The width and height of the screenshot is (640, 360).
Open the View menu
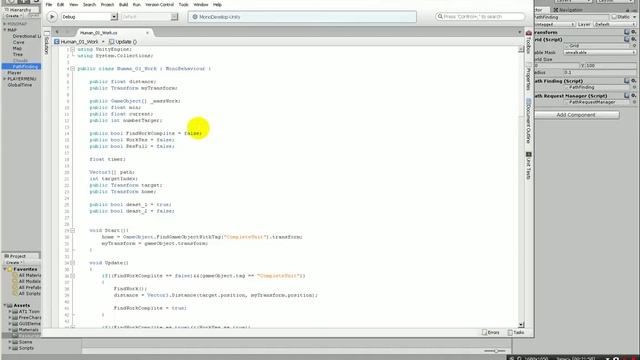point(73,4)
